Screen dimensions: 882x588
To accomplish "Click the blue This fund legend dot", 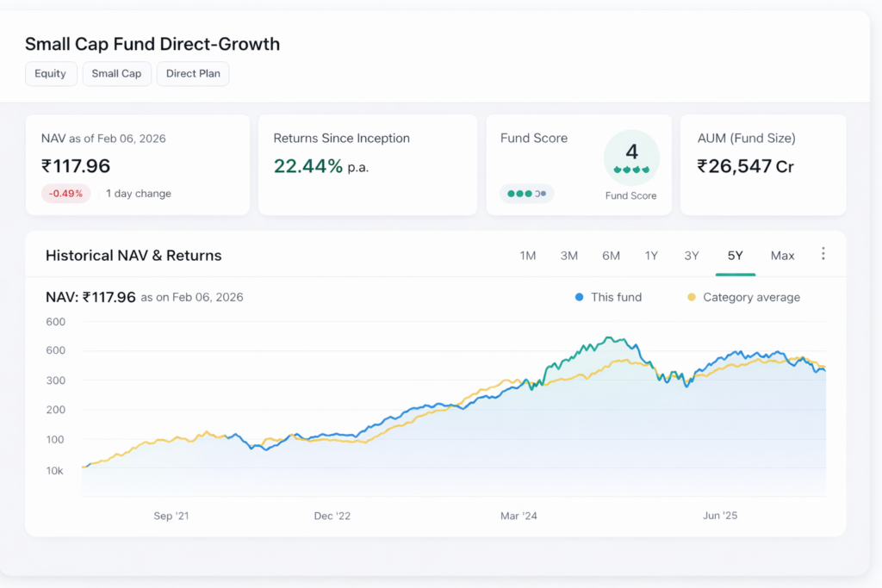I will 579,298.
